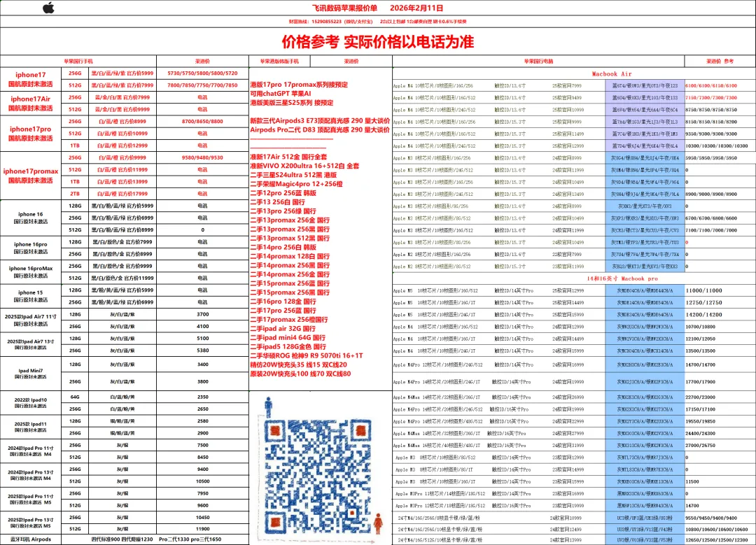Select the 'iphone17pro' model cell
Viewport: 756px width, 545px height.
click(30, 134)
